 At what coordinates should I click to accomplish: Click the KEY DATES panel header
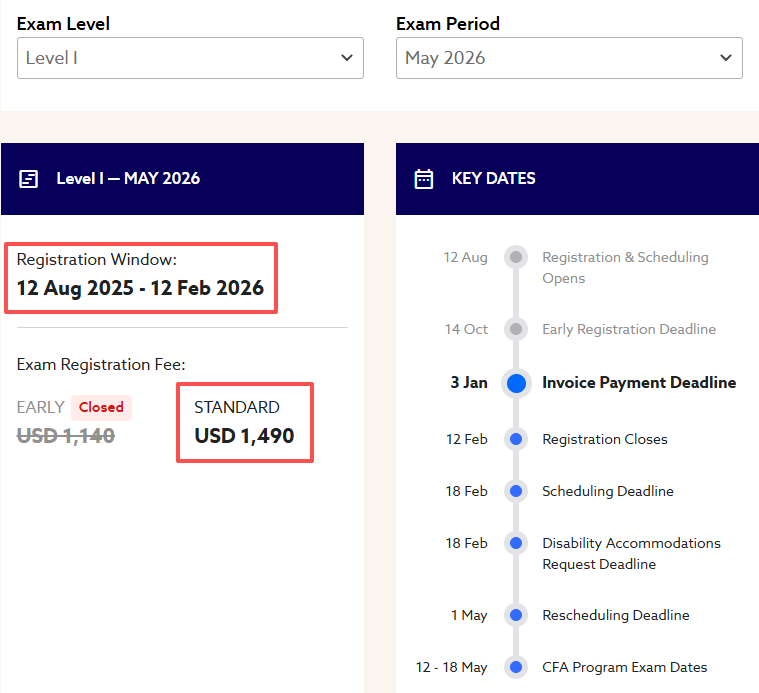tap(494, 179)
